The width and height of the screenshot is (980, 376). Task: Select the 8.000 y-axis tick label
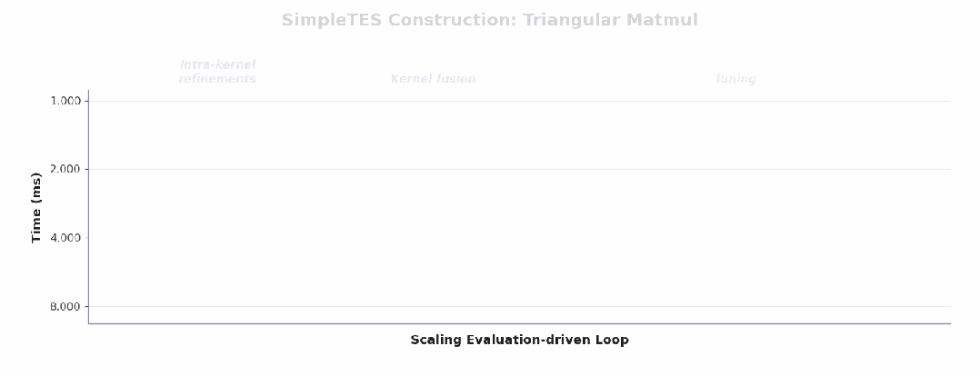click(x=65, y=307)
